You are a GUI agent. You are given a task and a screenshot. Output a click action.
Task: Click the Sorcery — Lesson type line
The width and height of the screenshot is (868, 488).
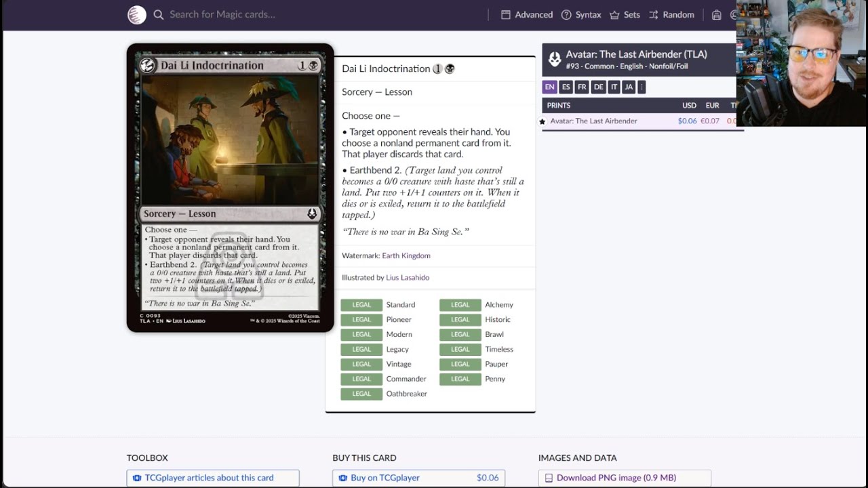tap(377, 92)
